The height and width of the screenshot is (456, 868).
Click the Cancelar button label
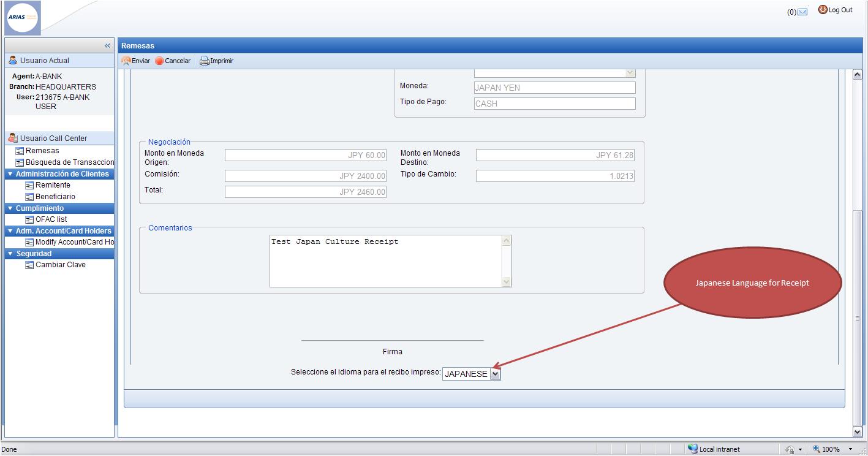pos(178,61)
